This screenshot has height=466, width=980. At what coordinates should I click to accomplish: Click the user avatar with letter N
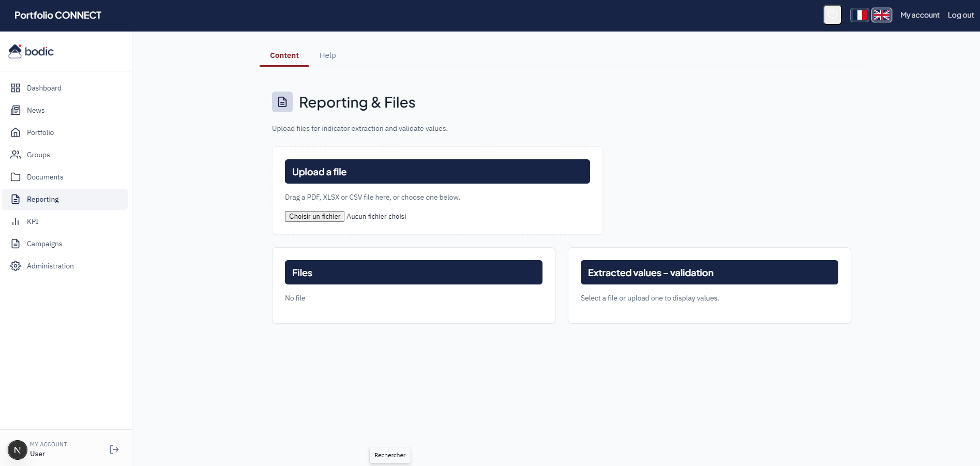pyautogui.click(x=17, y=449)
